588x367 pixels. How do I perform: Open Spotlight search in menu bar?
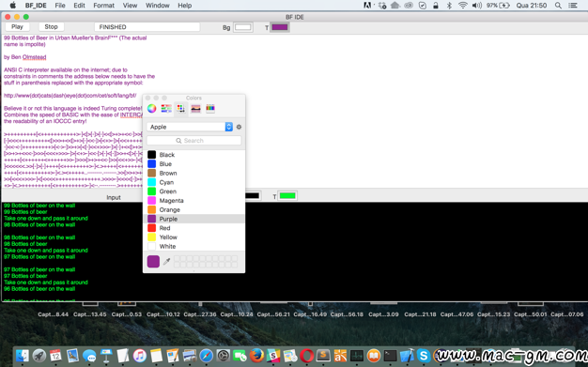click(x=558, y=6)
